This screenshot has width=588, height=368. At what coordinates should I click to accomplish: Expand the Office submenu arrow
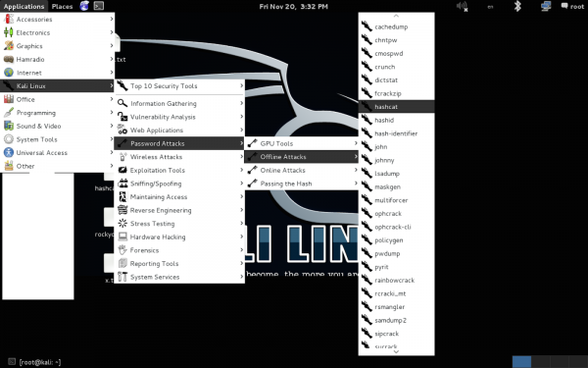tap(112, 99)
